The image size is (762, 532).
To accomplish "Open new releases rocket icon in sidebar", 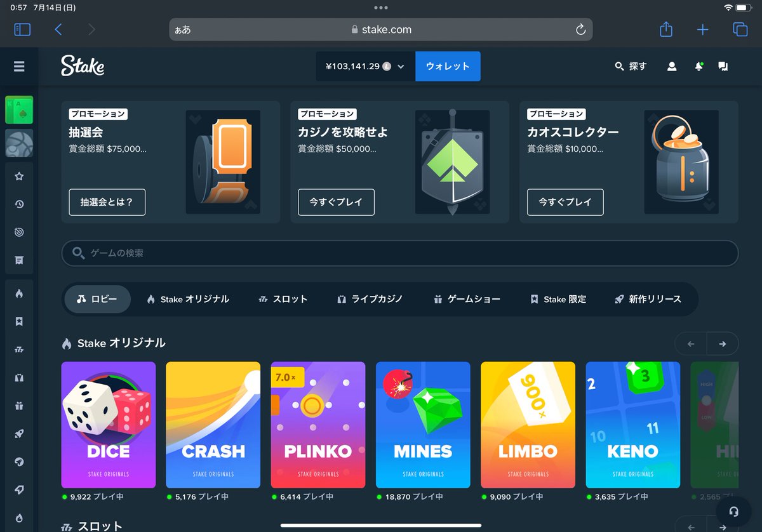I will pos(19,434).
